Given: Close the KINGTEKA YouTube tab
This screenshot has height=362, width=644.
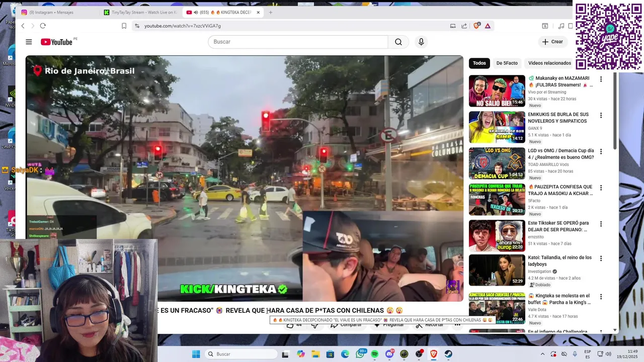Looking at the screenshot, I should [258, 12].
